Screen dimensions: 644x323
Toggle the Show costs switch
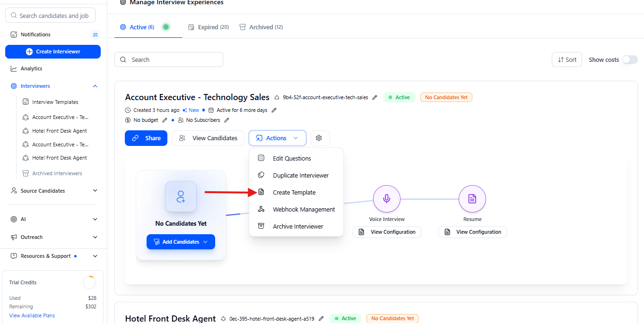[x=629, y=59]
